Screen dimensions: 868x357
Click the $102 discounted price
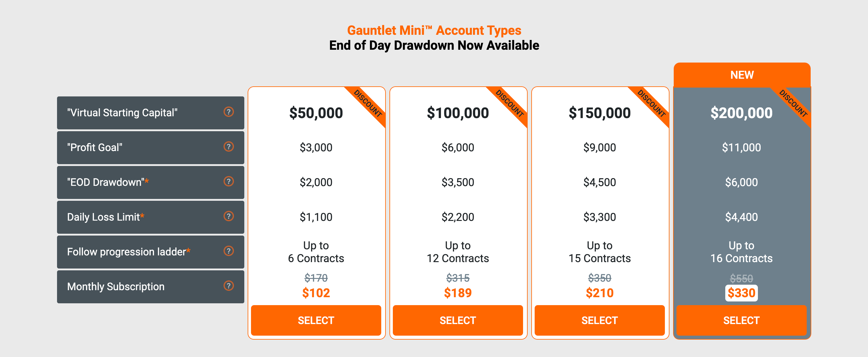click(x=316, y=293)
